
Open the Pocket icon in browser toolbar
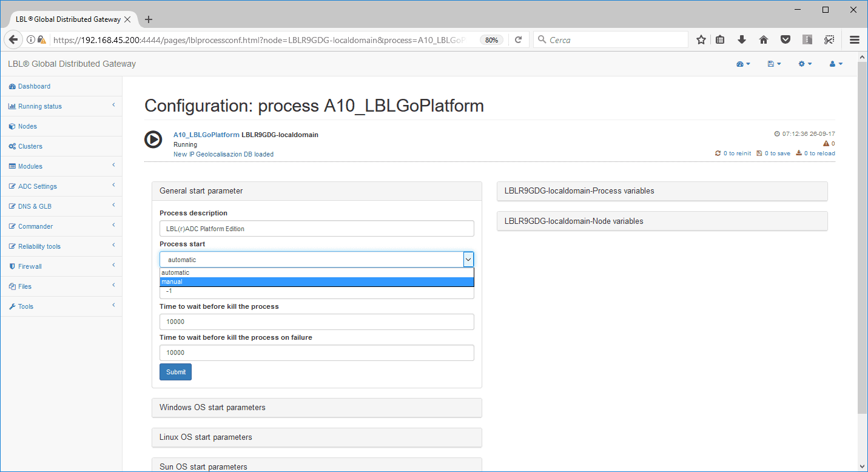click(786, 39)
